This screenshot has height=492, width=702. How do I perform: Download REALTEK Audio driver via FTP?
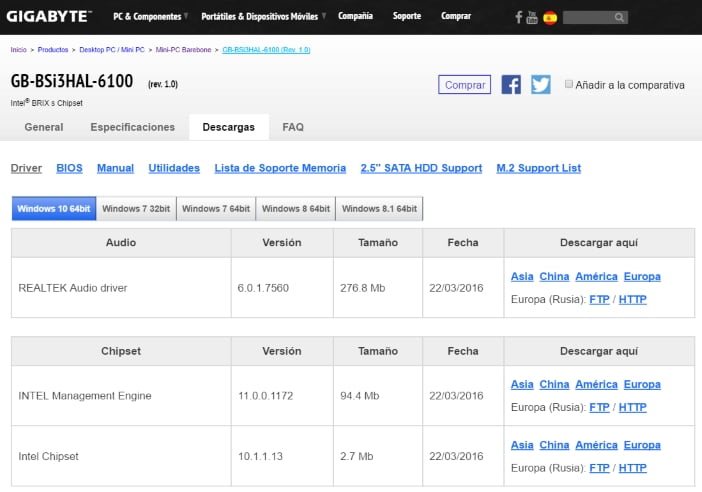point(599,299)
